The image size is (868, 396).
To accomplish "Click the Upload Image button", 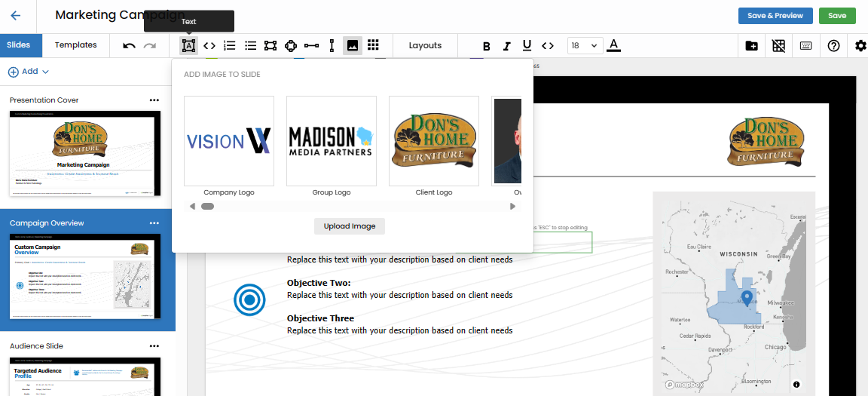I will click(350, 226).
